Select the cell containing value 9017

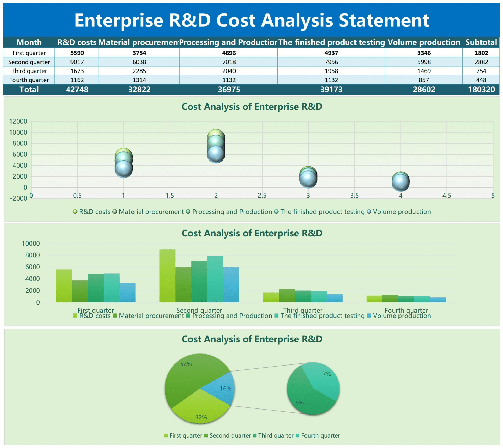(x=77, y=62)
